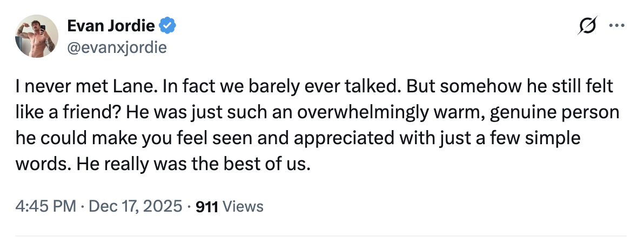Click the "Views" label

click(x=243, y=206)
